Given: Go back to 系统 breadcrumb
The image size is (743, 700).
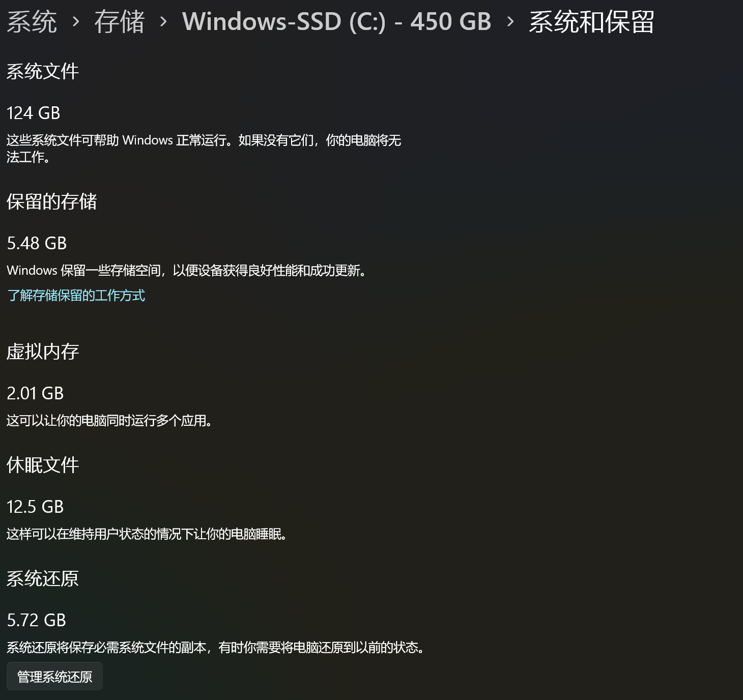Looking at the screenshot, I should (x=32, y=22).
